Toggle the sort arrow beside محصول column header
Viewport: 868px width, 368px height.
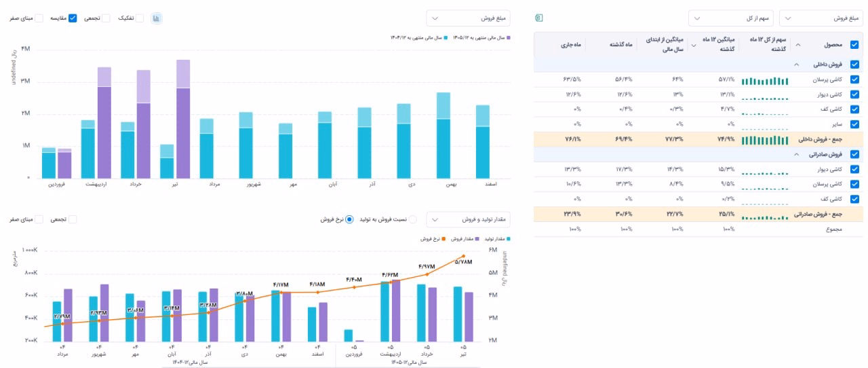[x=797, y=45]
